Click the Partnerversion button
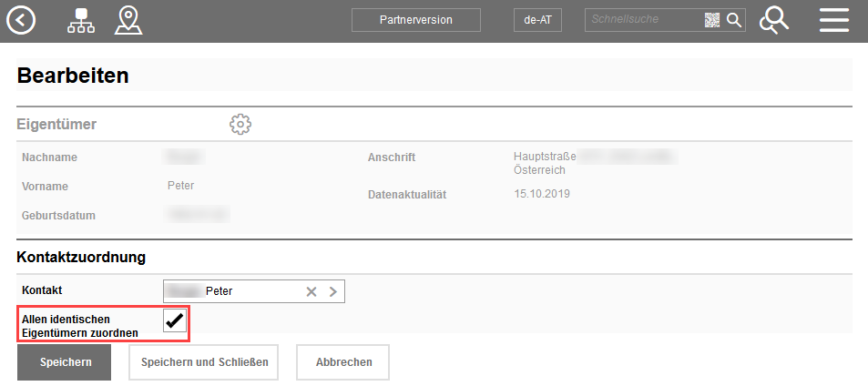This screenshot has width=868, height=386. (415, 20)
